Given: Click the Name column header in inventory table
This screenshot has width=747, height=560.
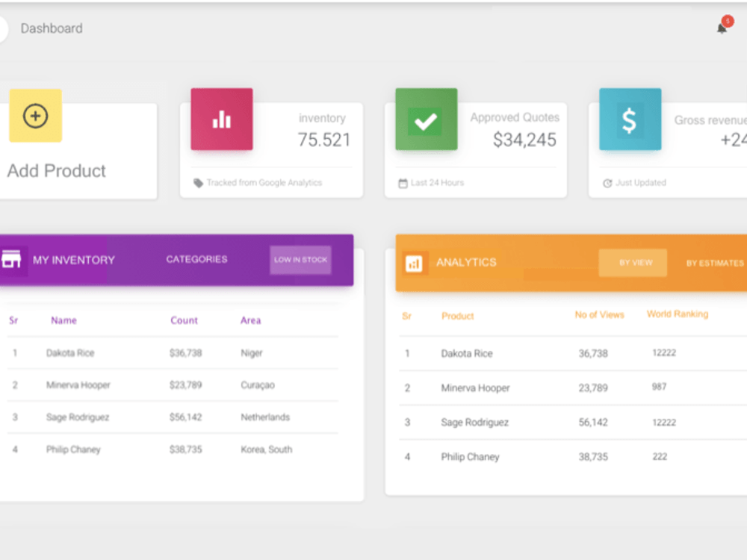Looking at the screenshot, I should 63,320.
